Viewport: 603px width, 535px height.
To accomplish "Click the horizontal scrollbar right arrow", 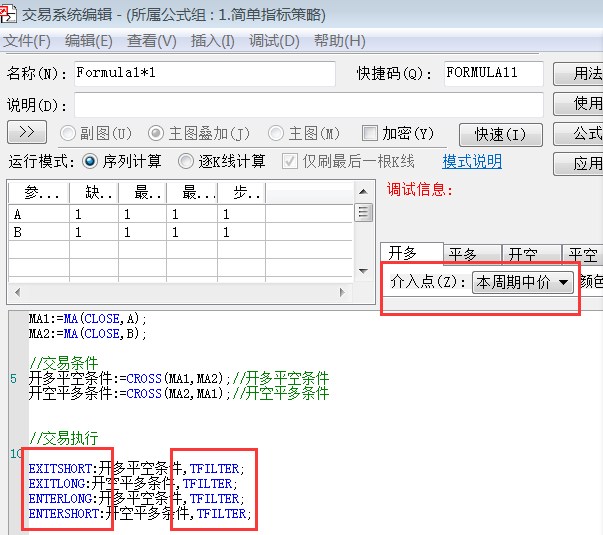I will 342,292.
